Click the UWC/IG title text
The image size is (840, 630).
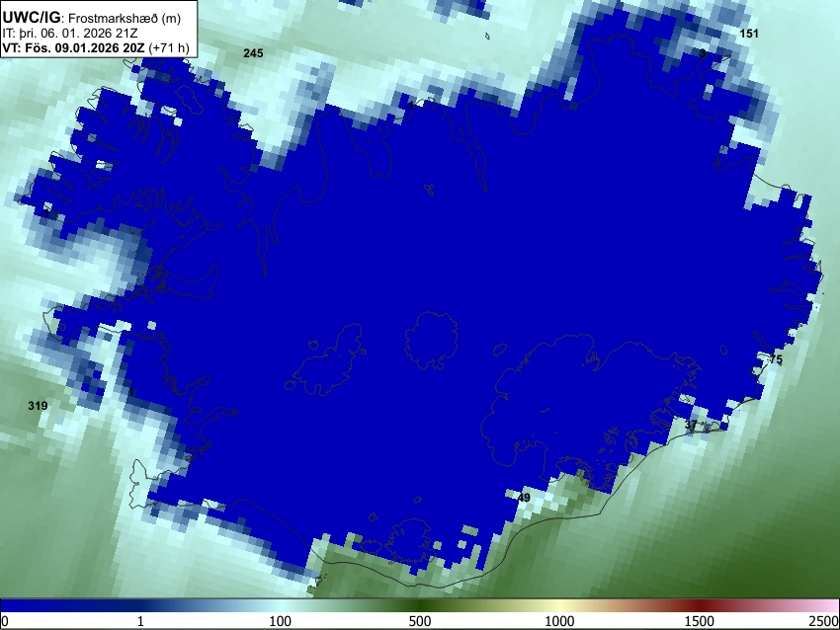31,18
